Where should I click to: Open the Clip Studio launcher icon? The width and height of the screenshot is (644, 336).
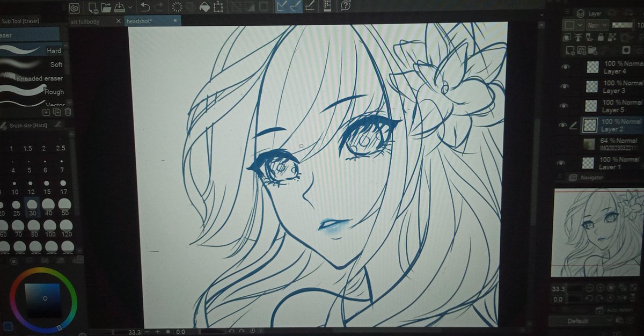pyautogui.click(x=74, y=7)
